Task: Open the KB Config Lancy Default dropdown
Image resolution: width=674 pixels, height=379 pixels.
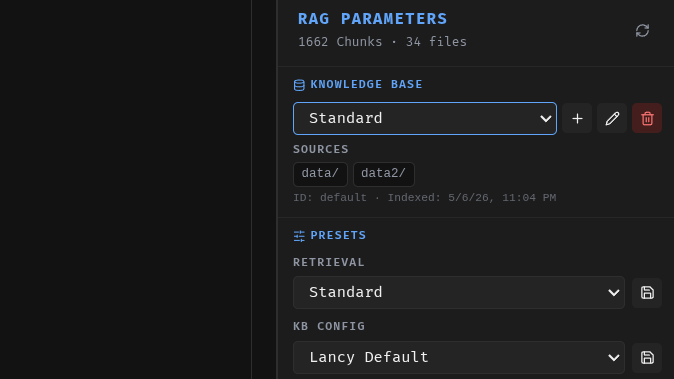Action: [x=459, y=358]
